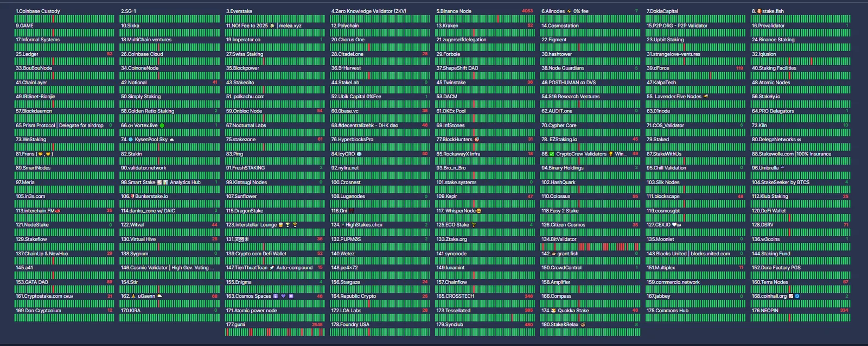
Task: Select "4.Zero Knowledge Validator (ZKV)" label
Action: pyautogui.click(x=369, y=11)
